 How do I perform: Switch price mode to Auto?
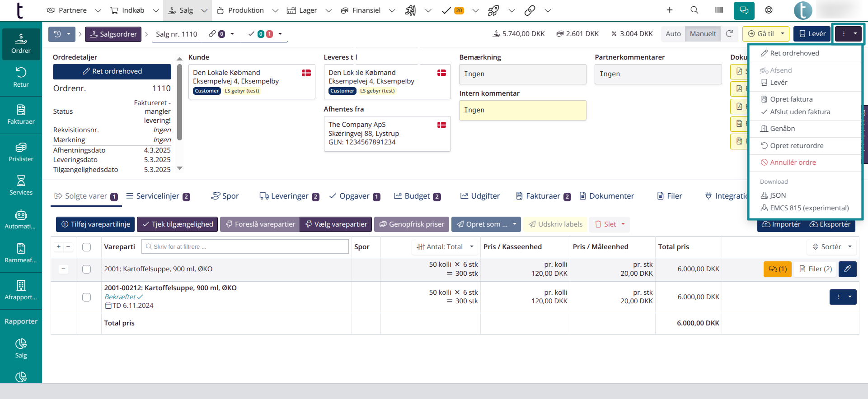[x=673, y=34]
